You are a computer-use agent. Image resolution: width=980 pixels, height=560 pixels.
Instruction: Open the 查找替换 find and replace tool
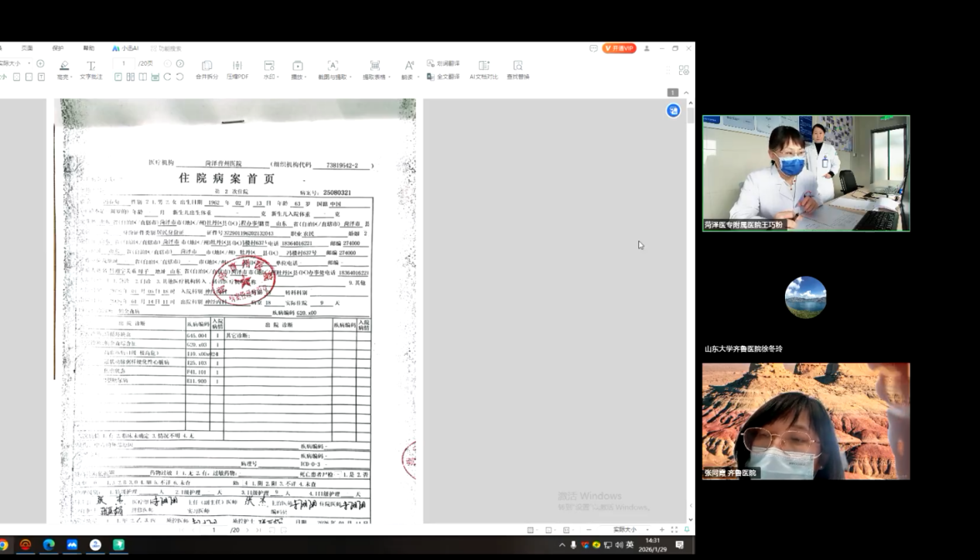(x=517, y=70)
